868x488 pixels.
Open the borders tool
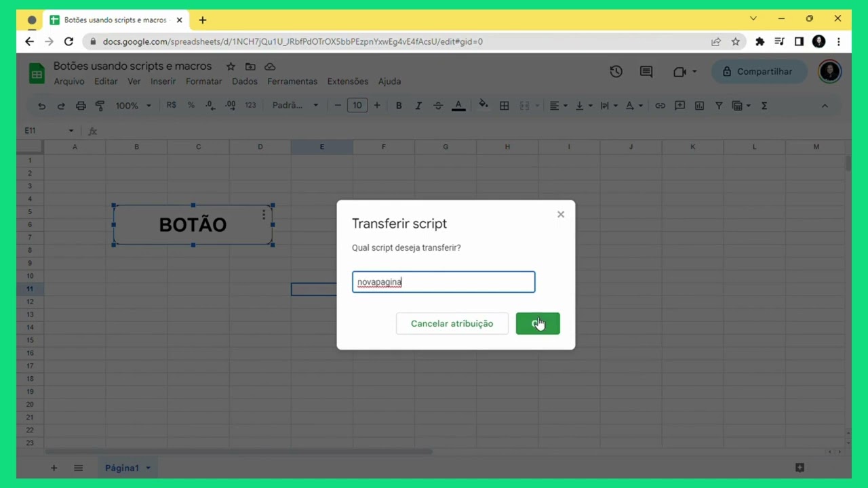(504, 106)
